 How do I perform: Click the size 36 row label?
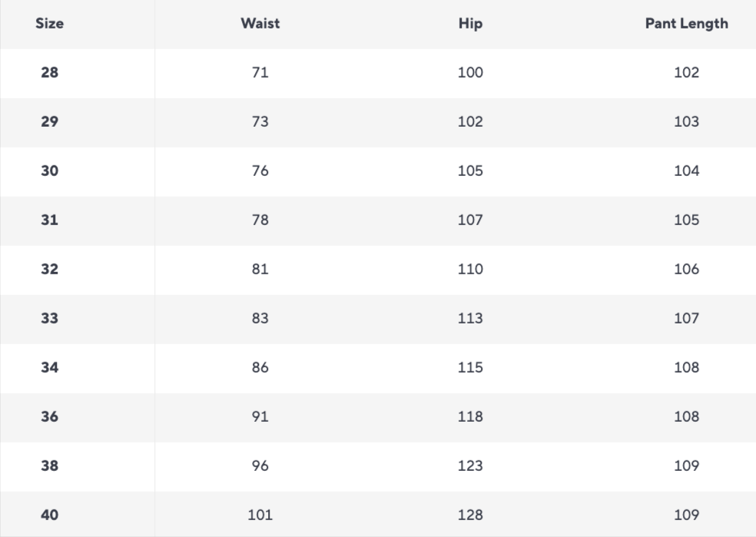point(49,416)
